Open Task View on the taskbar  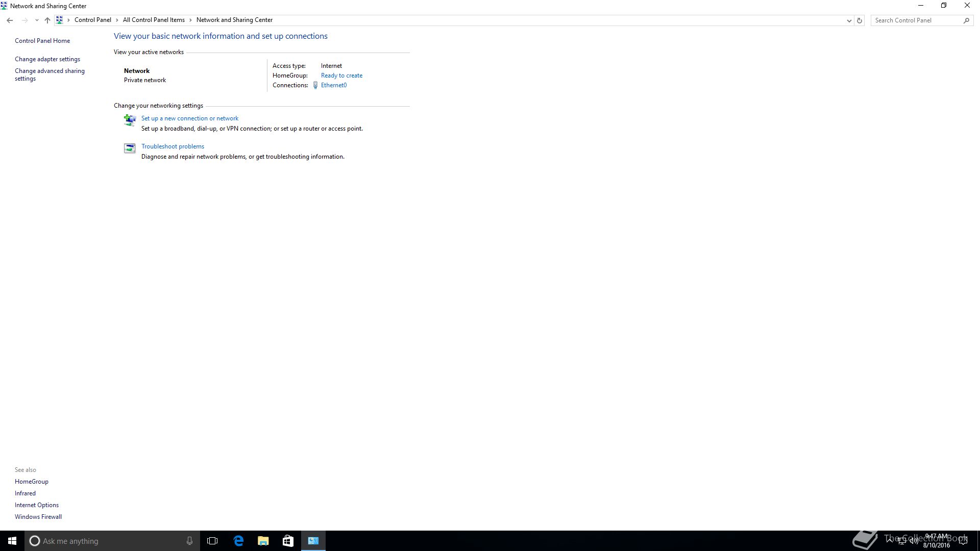click(x=212, y=541)
